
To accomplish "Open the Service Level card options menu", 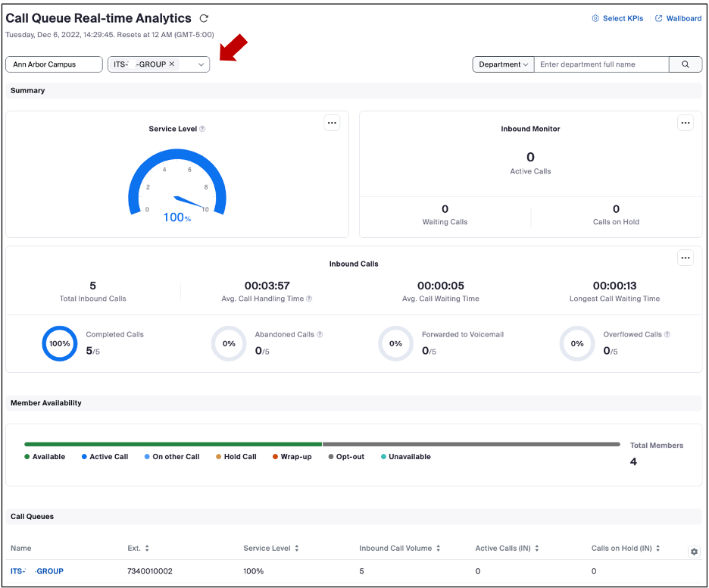I will click(332, 122).
